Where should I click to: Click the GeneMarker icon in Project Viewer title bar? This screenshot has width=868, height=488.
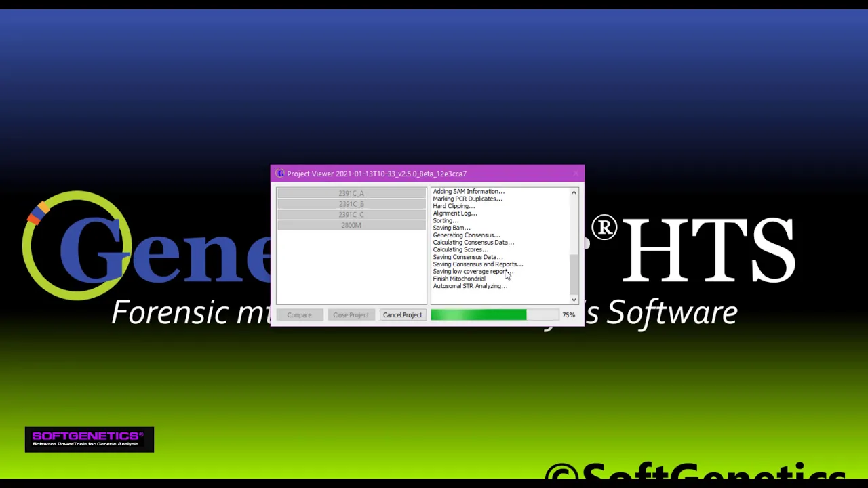click(280, 174)
